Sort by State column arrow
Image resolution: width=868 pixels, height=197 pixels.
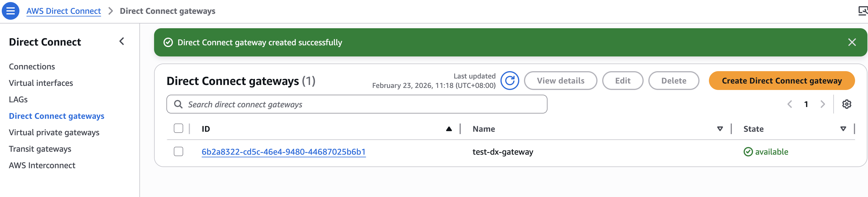(x=843, y=129)
